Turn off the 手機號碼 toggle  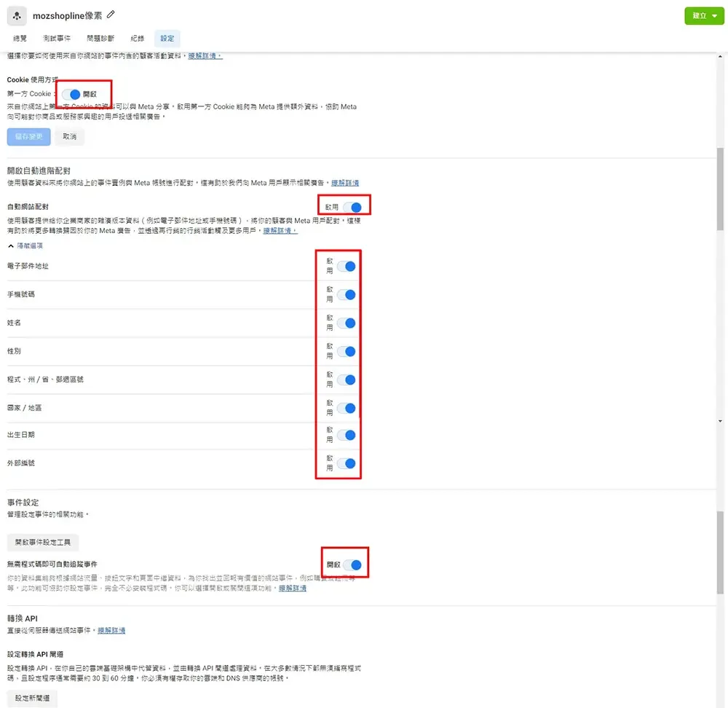(x=347, y=294)
